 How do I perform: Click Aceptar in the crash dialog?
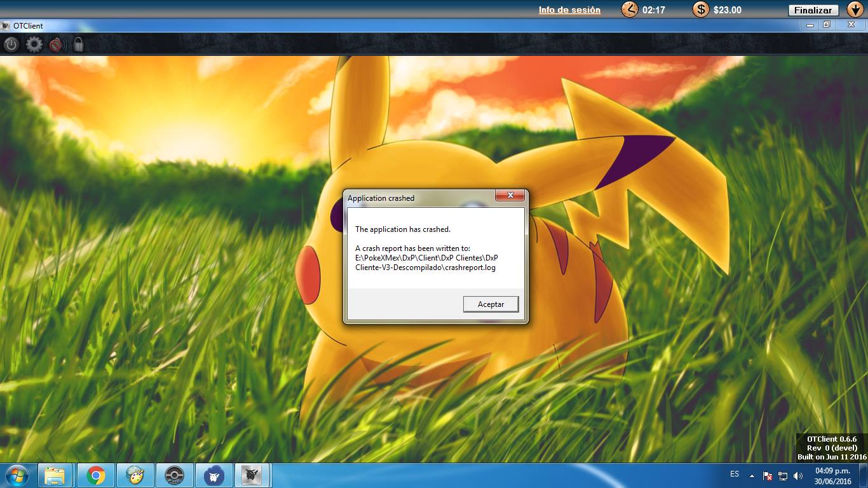491,304
